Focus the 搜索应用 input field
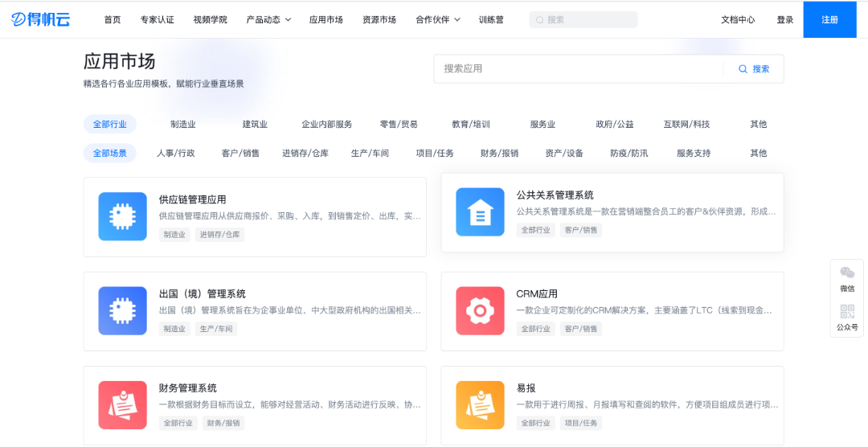 (x=579, y=68)
